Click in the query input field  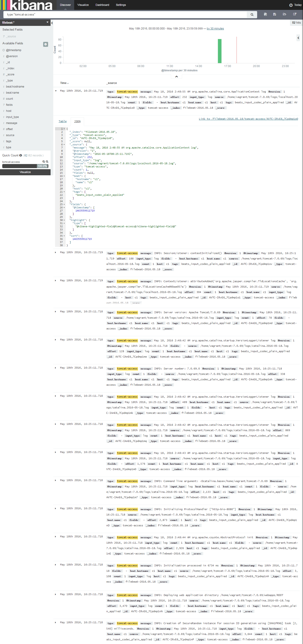pos(125,14)
